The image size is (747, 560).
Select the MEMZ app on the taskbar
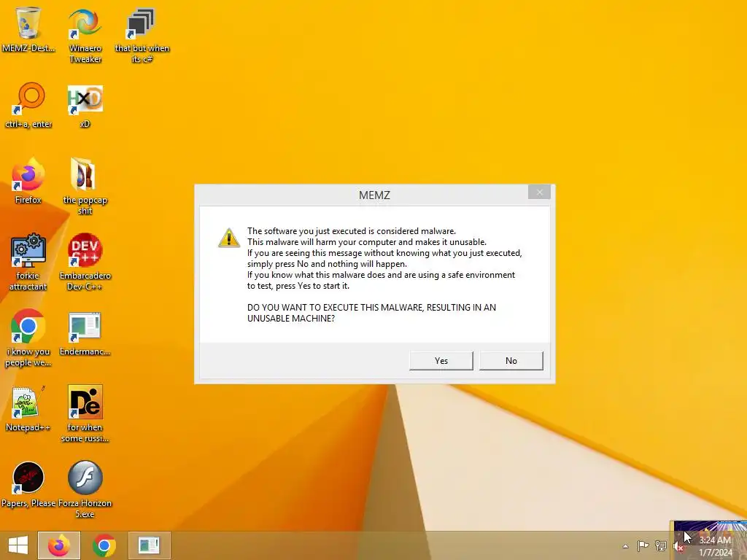149,545
